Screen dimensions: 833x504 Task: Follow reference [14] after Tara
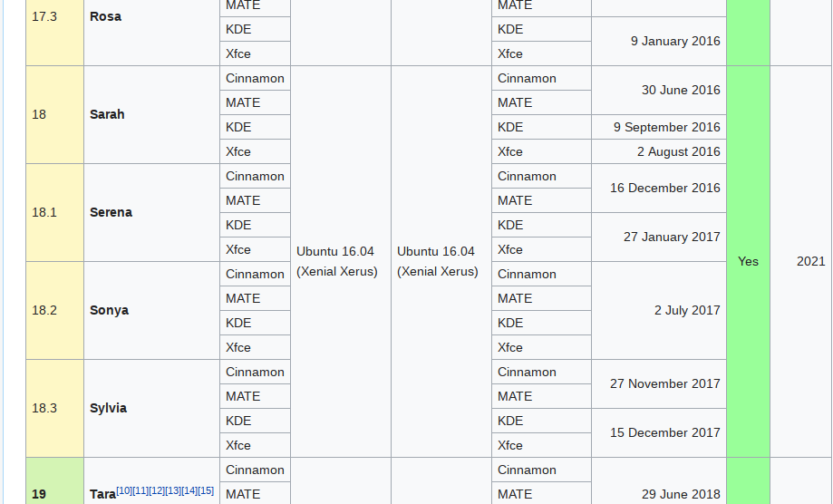coord(189,490)
